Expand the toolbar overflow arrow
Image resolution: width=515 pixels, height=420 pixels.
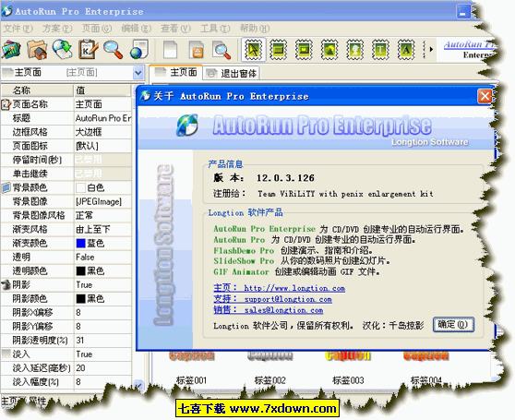[431, 50]
